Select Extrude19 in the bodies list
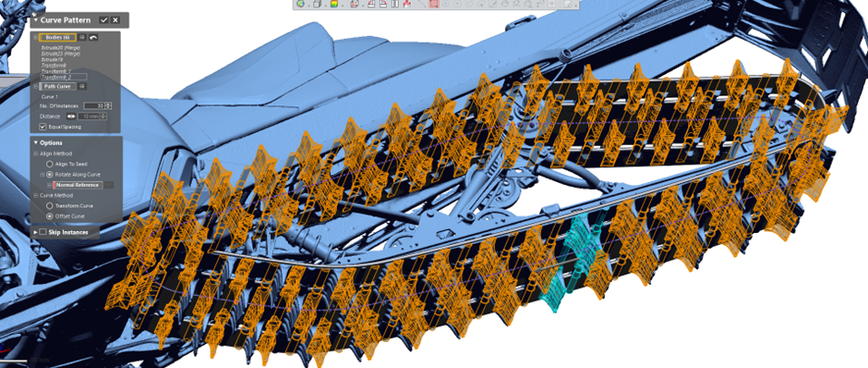The height and width of the screenshot is (368, 868). 52,60
